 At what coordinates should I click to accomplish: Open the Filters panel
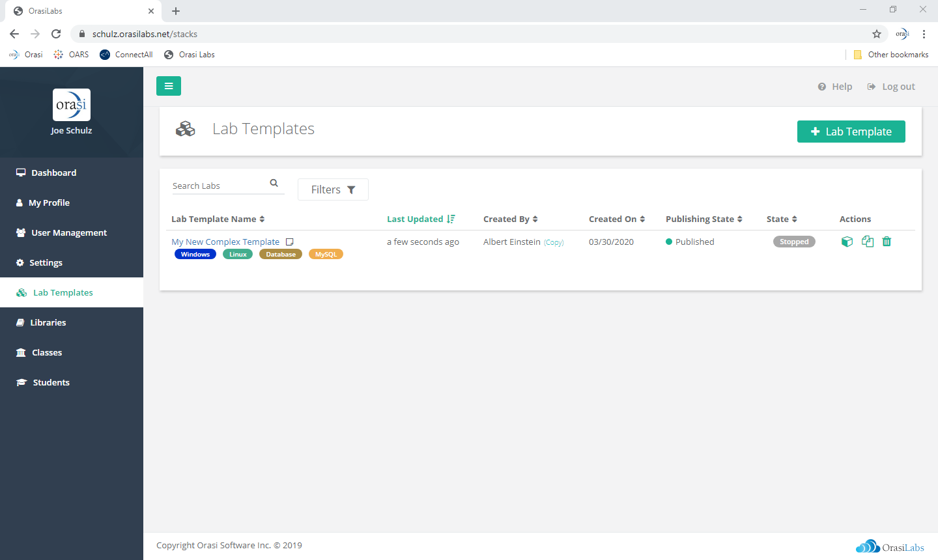[333, 189]
